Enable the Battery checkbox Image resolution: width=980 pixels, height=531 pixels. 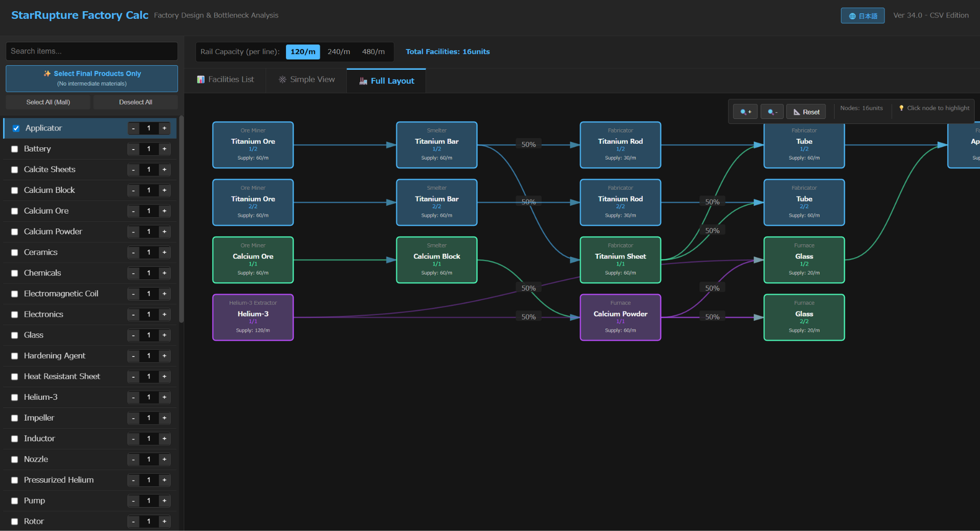(14, 149)
